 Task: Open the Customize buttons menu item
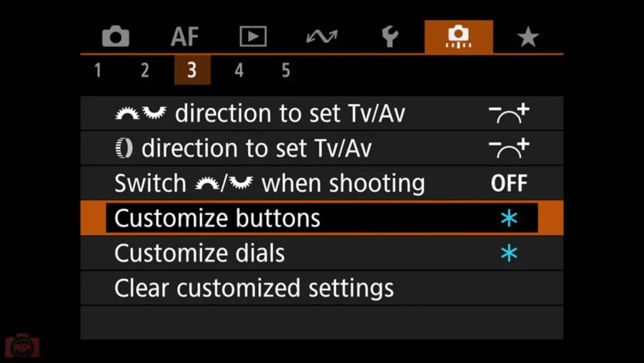[x=321, y=218]
